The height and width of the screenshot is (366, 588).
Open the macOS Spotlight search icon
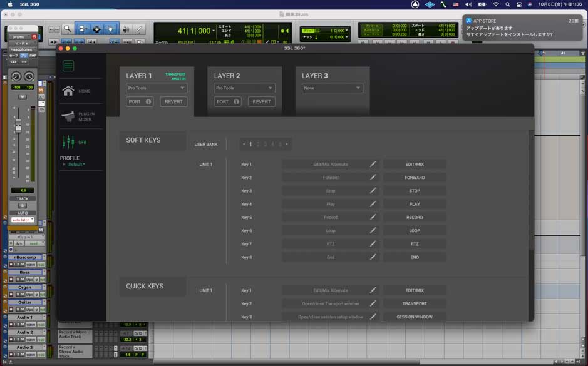click(507, 4)
